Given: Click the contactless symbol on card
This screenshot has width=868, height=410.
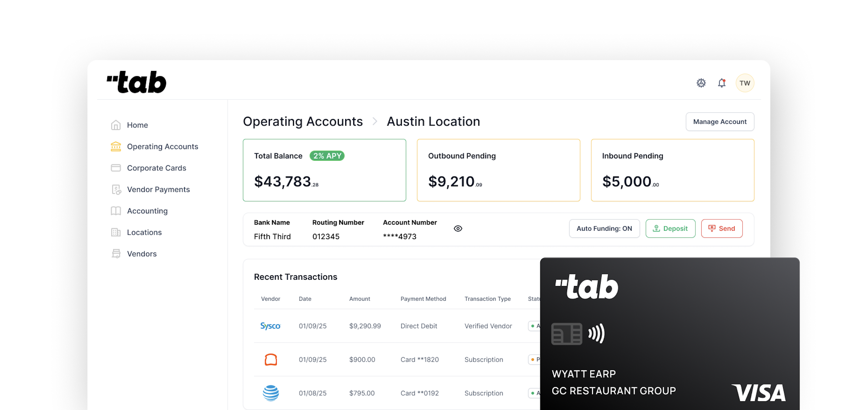Looking at the screenshot, I should (x=596, y=333).
